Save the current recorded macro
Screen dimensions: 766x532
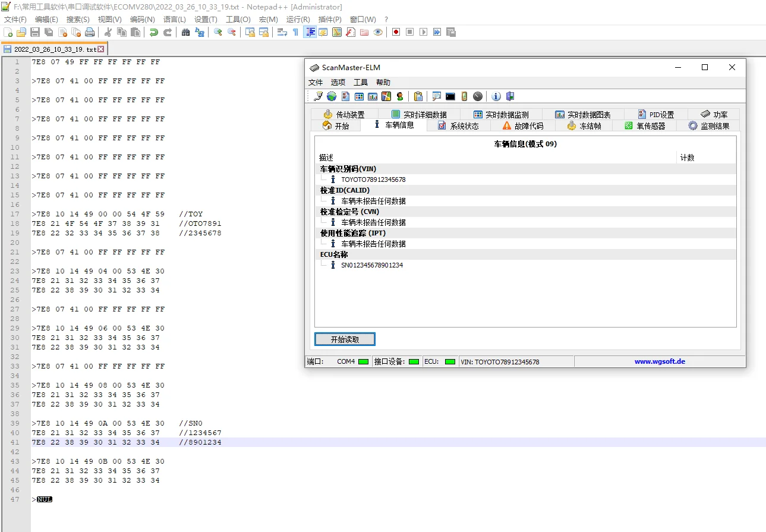[450, 32]
